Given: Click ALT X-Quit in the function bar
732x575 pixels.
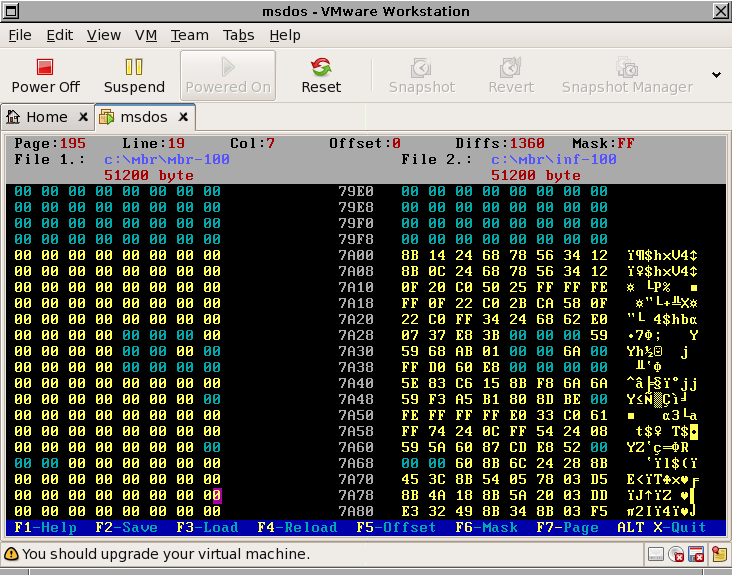Looking at the screenshot, I should (662, 527).
